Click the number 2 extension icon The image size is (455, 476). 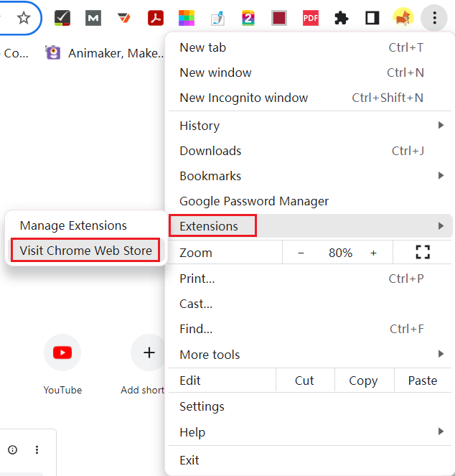(248, 18)
